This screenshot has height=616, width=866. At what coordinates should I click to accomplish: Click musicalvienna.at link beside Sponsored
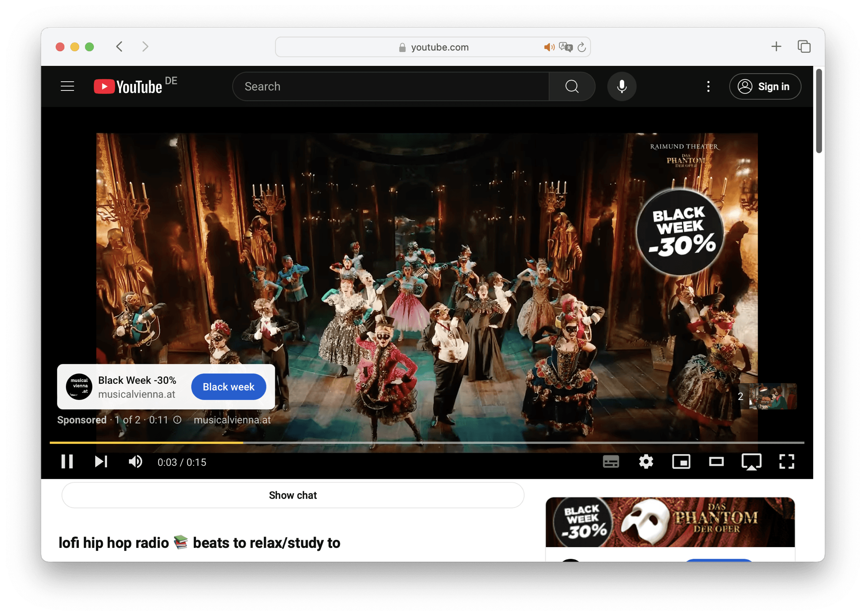232,420
